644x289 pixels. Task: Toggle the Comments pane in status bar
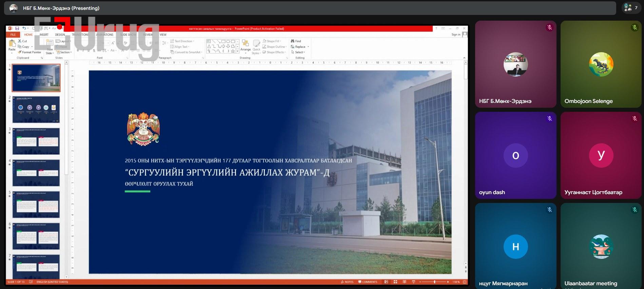pos(368,282)
